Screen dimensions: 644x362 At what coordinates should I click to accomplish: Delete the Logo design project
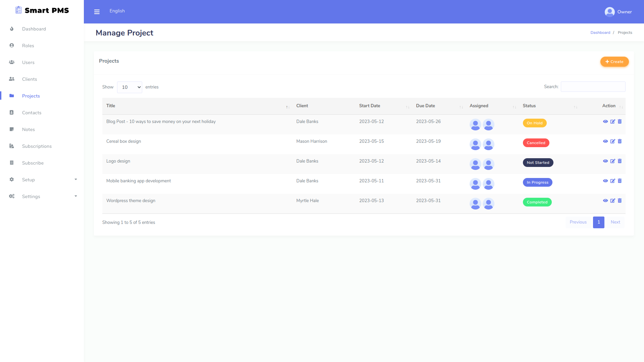[x=620, y=161]
